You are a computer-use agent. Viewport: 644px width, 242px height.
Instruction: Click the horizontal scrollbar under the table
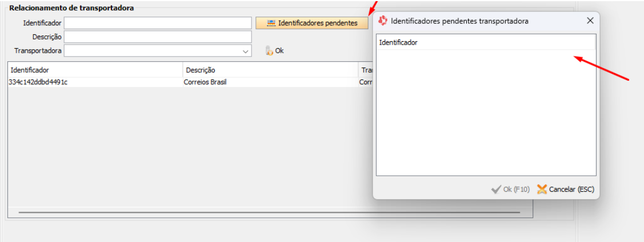tap(269, 212)
